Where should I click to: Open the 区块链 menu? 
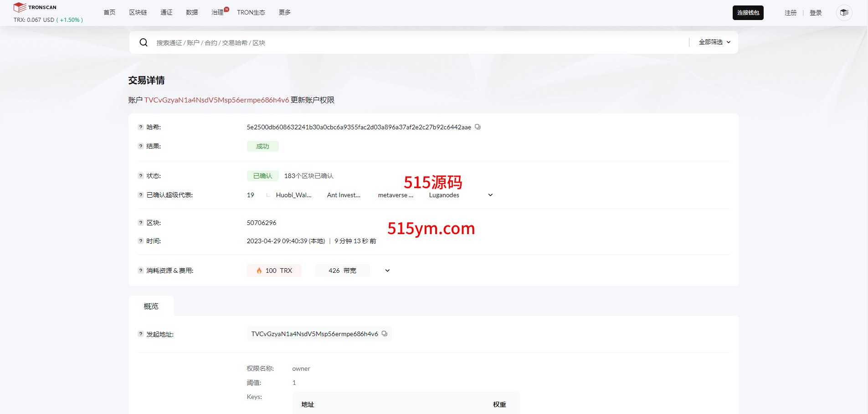pos(138,12)
